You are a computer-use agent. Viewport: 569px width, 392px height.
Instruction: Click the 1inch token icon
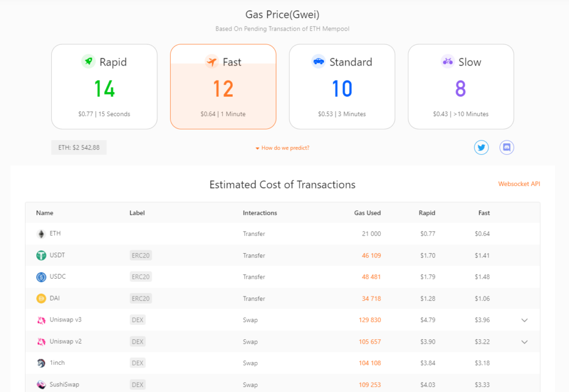[41, 363]
